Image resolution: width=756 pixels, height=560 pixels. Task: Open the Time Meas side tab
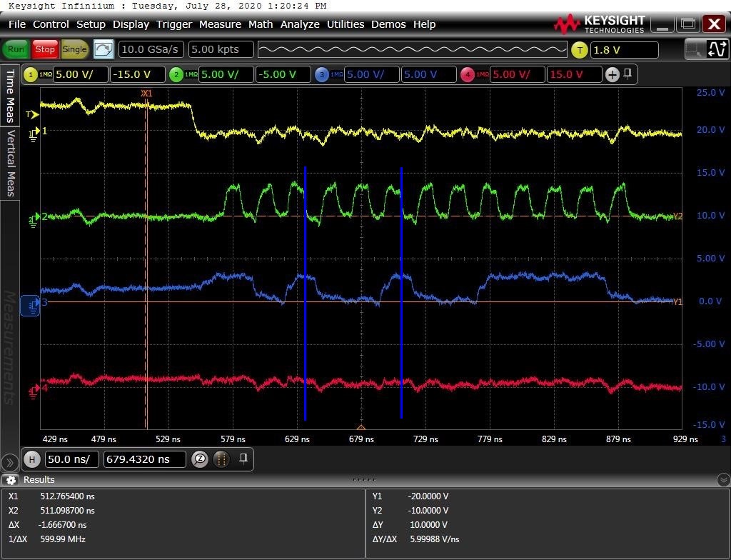(10, 95)
